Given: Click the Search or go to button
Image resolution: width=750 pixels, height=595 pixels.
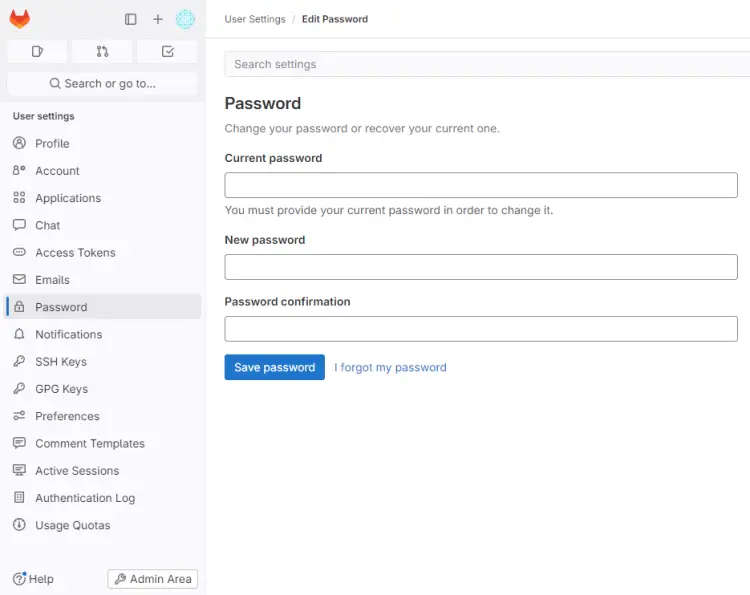Looking at the screenshot, I should (x=102, y=83).
